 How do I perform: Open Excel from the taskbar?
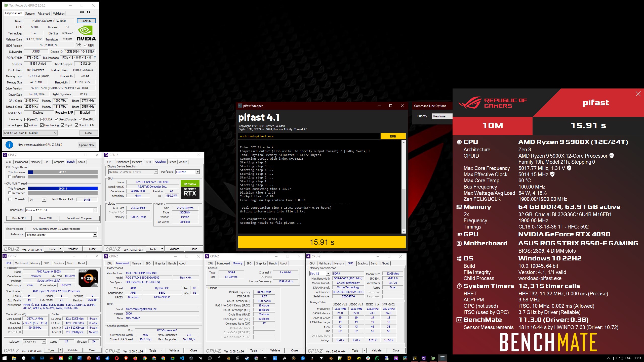click(x=70, y=358)
